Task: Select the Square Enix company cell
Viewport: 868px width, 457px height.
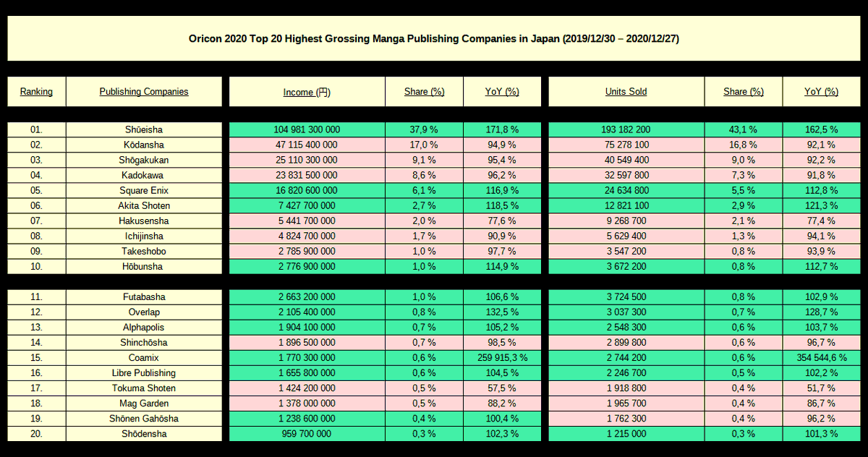Action: 144,190
